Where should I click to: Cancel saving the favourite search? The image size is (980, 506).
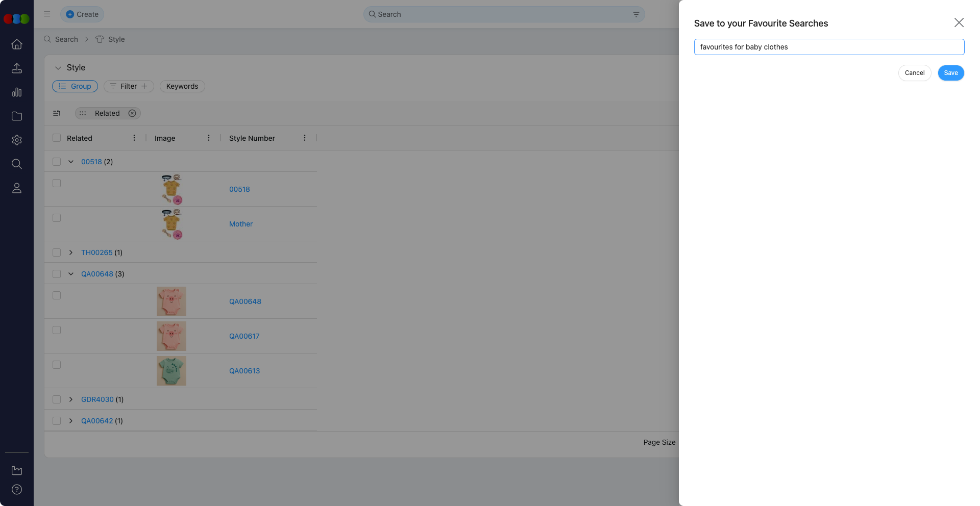(x=914, y=73)
